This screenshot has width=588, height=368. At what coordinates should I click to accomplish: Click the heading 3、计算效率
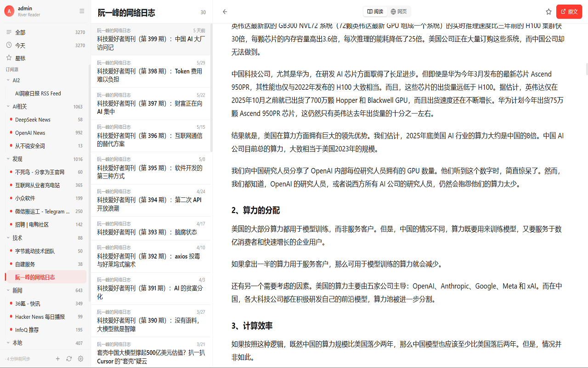[252, 326]
